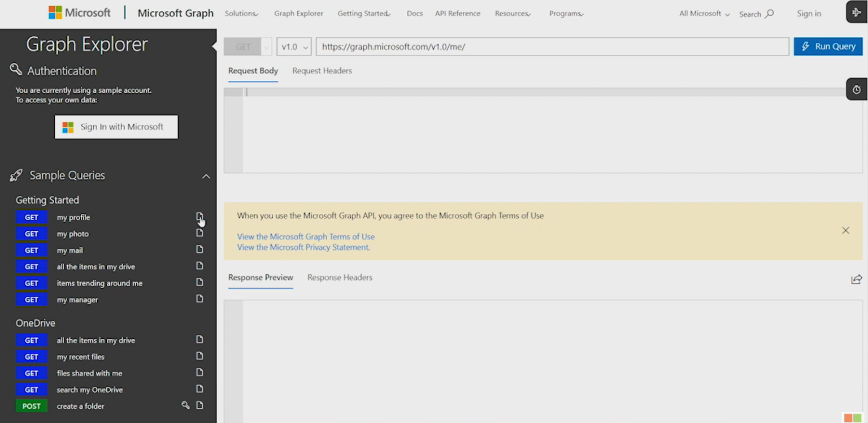Viewport: 868px width, 423px height.
Task: Click the Microsoft logo in the header
Action: [x=79, y=12]
